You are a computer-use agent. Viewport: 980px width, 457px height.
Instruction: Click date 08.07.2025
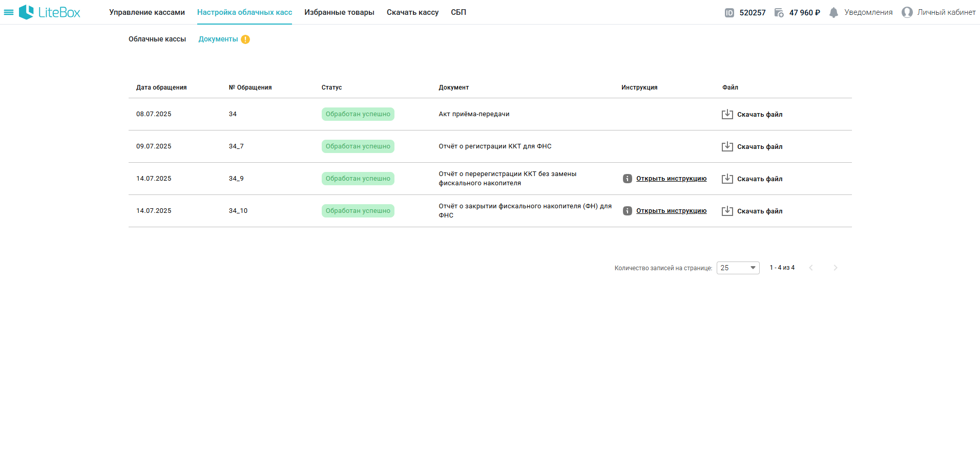click(154, 114)
